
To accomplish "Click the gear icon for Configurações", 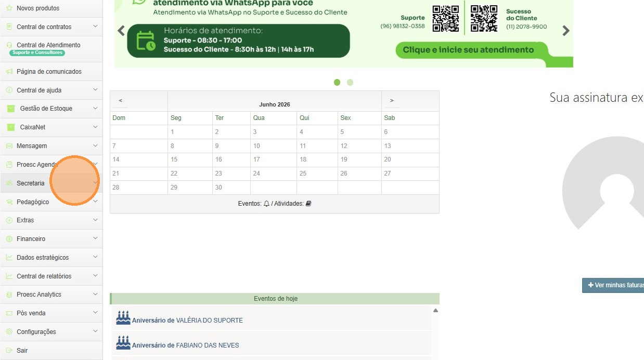I will (x=9, y=332).
